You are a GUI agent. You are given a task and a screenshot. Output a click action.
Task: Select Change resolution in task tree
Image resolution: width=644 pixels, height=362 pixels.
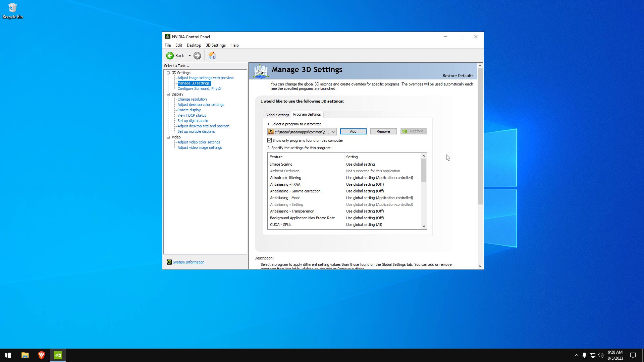click(192, 99)
